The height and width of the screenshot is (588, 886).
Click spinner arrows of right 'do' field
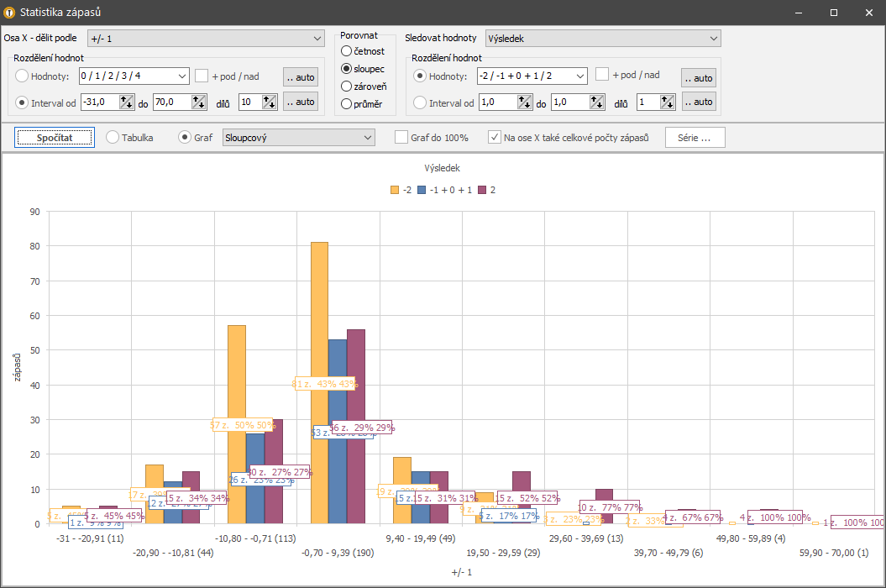596,102
